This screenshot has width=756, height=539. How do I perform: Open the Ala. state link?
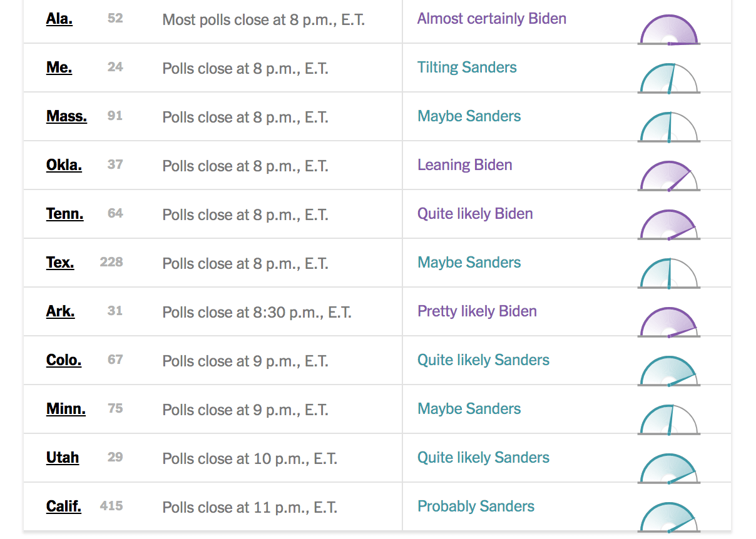coord(59,19)
